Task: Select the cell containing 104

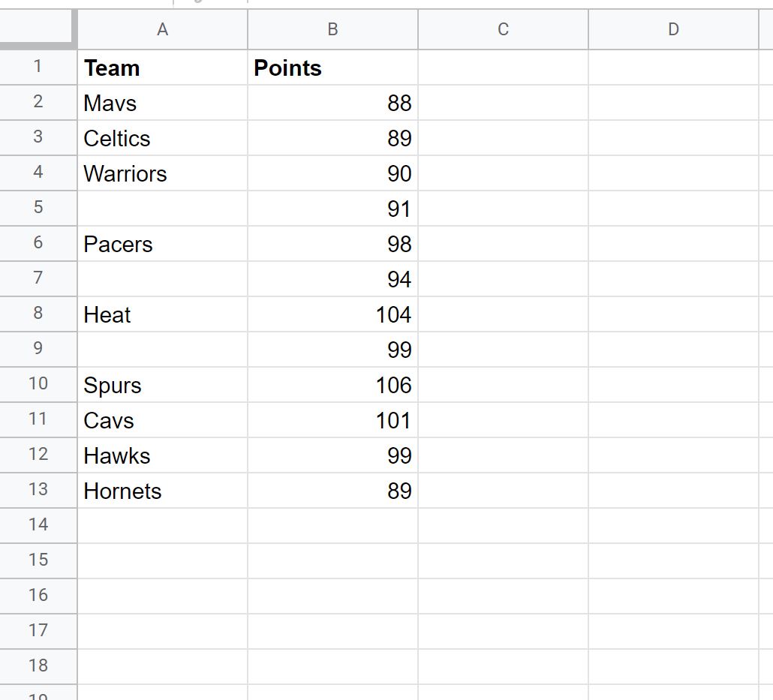Action: click(332, 314)
